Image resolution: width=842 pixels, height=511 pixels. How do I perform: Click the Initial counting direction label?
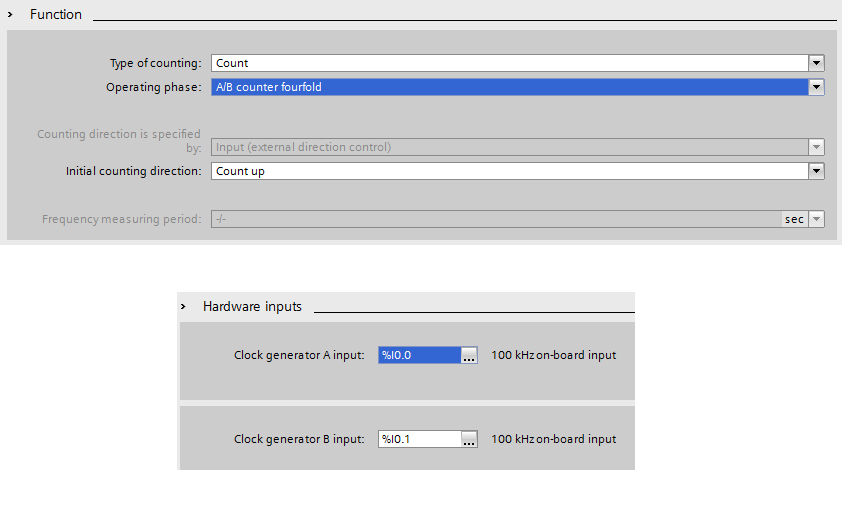134,171
